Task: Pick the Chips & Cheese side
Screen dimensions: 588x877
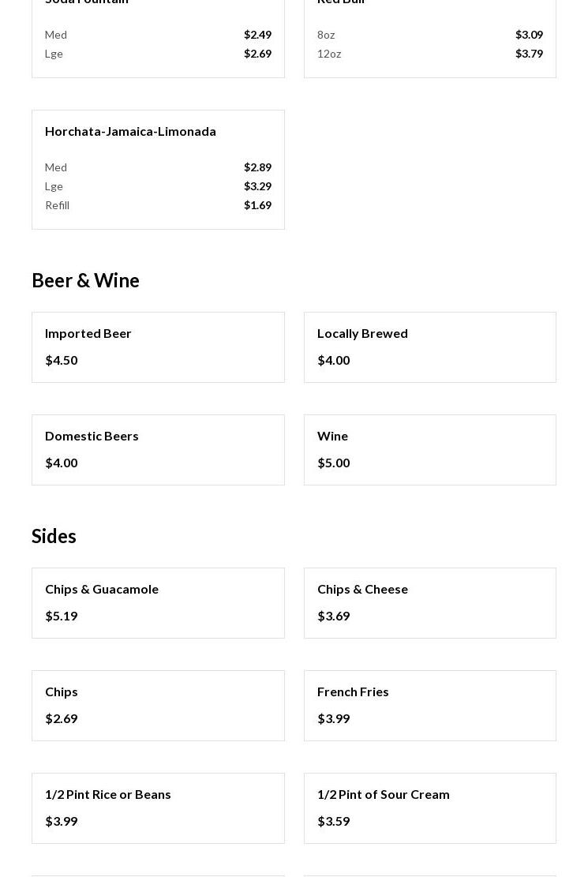Action: tap(429, 602)
